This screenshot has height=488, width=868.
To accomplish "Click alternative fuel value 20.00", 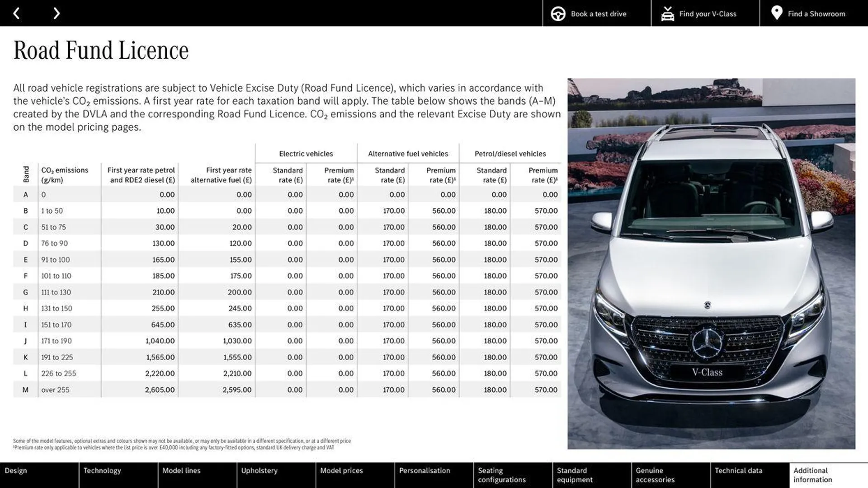I will tap(242, 227).
